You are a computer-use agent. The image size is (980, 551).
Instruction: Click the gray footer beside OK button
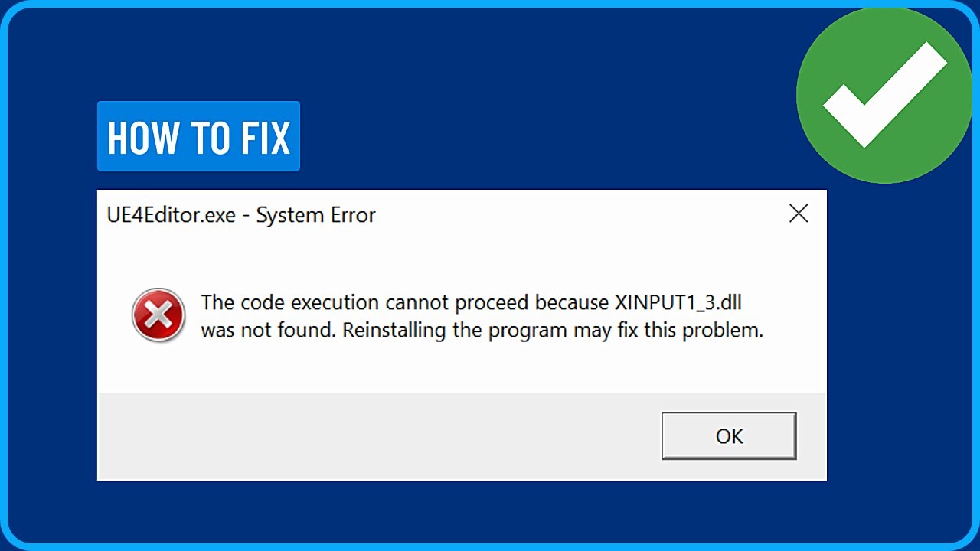pyautogui.click(x=383, y=436)
